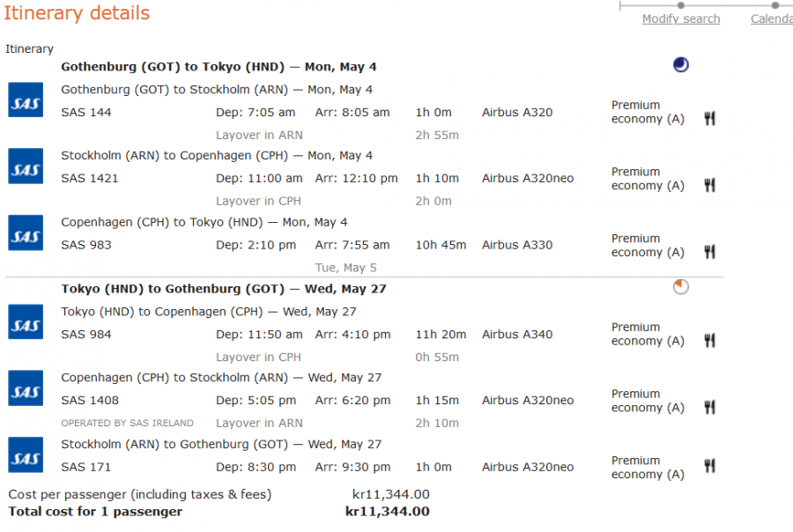Click the SAS logo beside flight SAS 144
The height and width of the screenshot is (532, 793).
pyautogui.click(x=26, y=100)
